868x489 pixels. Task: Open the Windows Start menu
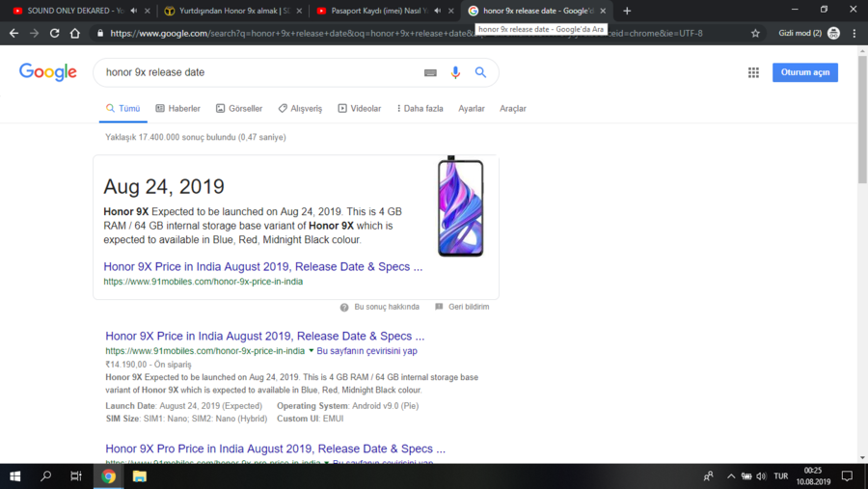tap(14, 476)
